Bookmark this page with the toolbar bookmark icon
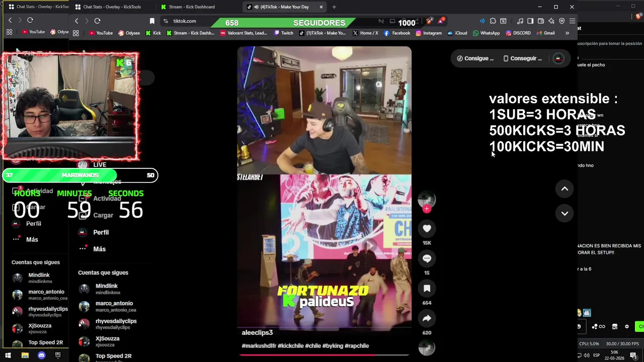 click(x=152, y=21)
